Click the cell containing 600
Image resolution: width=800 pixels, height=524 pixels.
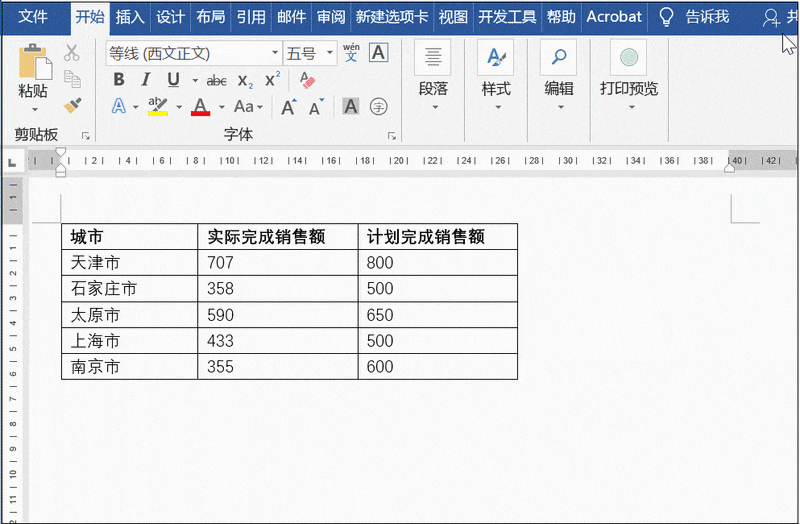coord(438,366)
